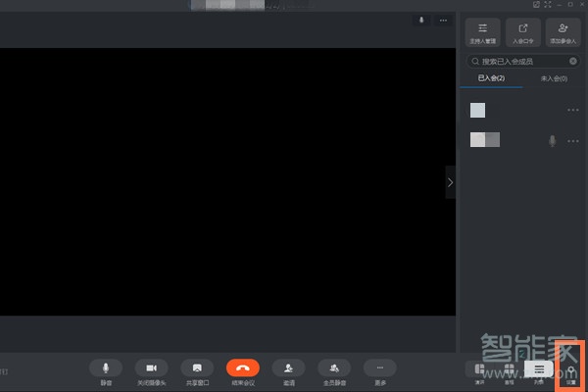This screenshot has height=392, width=588.
Task: Clear search box with X icon
Action: [573, 61]
